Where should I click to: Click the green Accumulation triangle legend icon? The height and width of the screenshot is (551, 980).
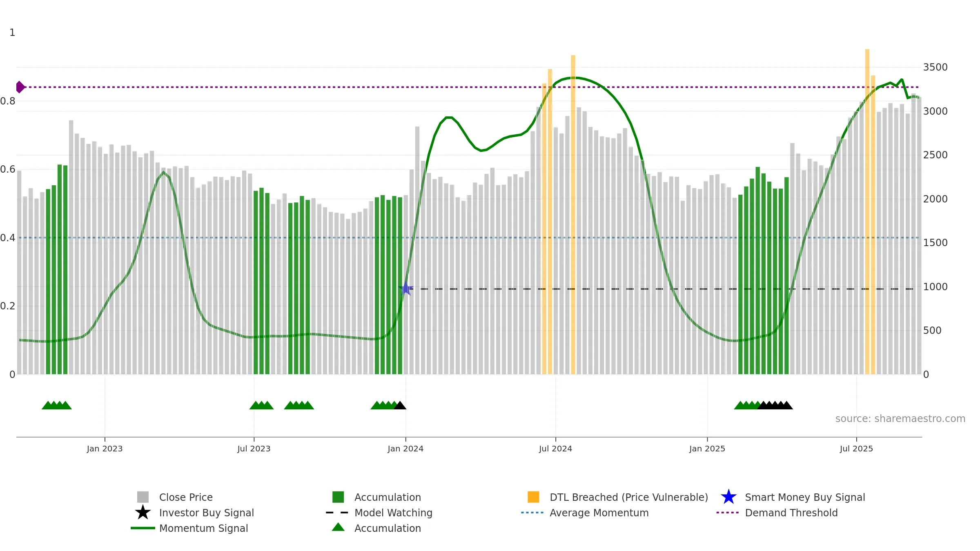(338, 527)
